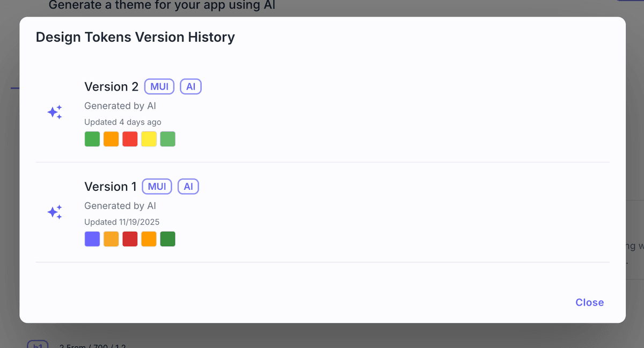
Task: Select the purple swatch in Version 1
Action: pos(92,239)
